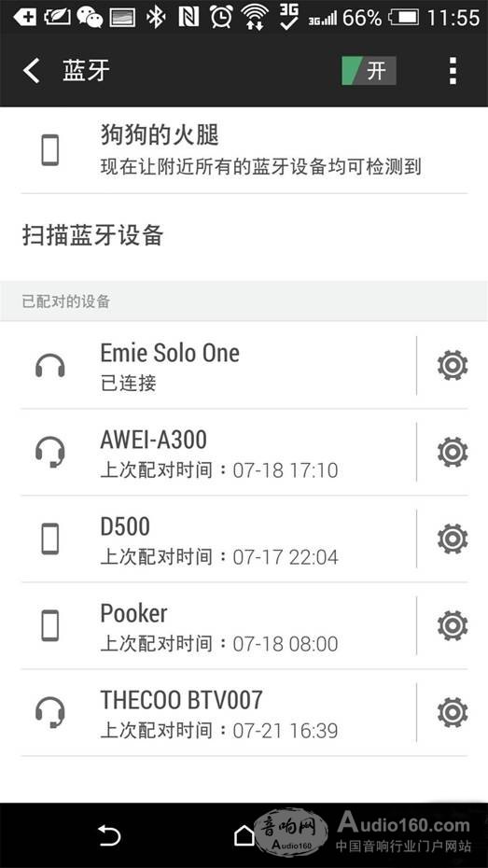Tap the phone icon beside 狗狗的火腿
Viewport: 488px width, 868px height.
point(50,150)
